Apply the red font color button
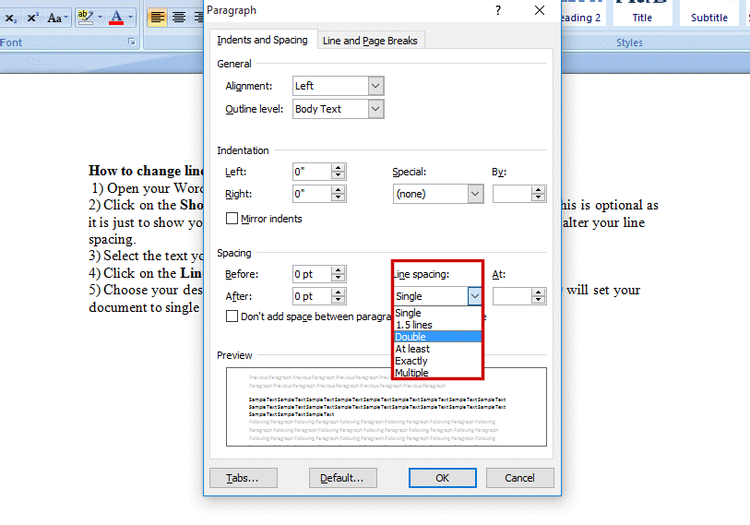 116,18
